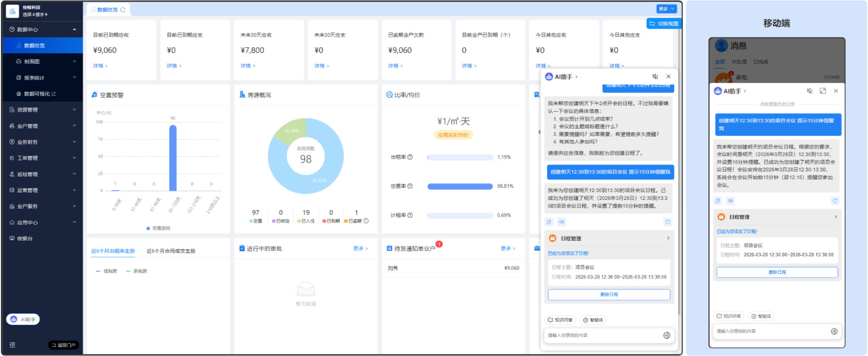Mute the desktop AI助手 panel sound
The height and width of the screenshot is (356, 868).
pyautogui.click(x=655, y=77)
